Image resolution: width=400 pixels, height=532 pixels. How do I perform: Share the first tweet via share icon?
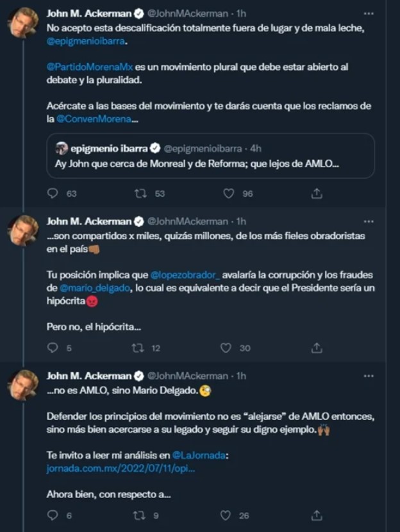(x=317, y=194)
